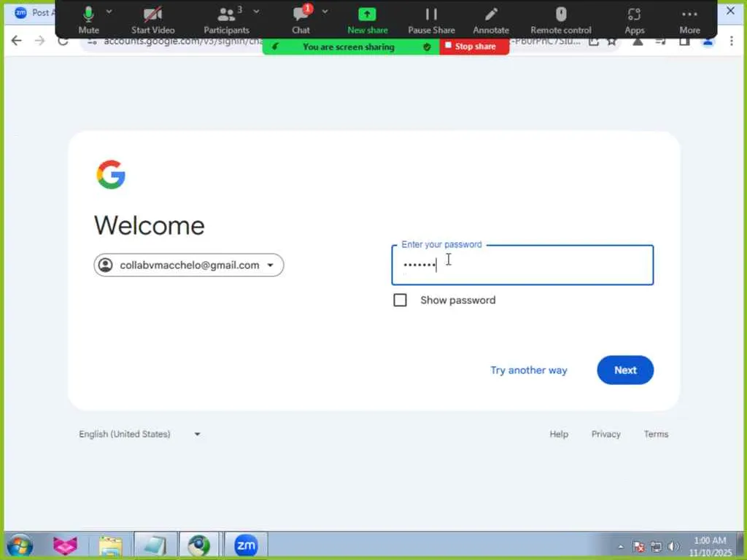Open the Windows Start menu
Viewport: 747px width, 560px height.
pos(20,545)
